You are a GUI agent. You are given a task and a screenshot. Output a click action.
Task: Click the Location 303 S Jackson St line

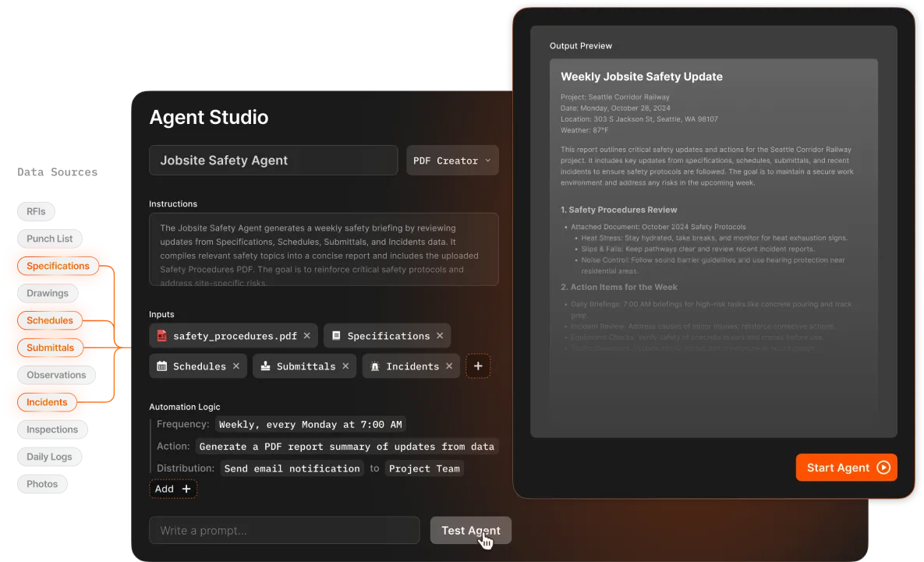639,119
